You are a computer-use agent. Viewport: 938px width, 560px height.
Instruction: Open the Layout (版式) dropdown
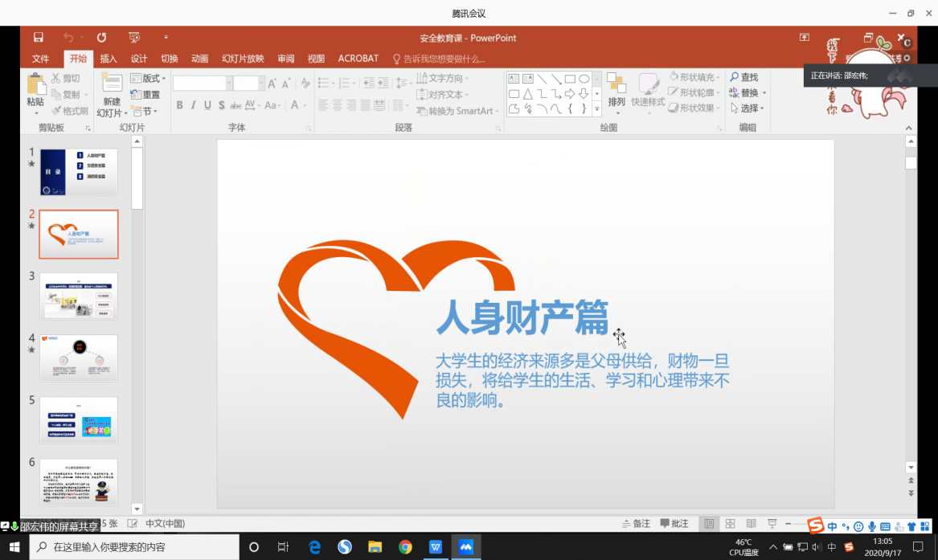[149, 79]
